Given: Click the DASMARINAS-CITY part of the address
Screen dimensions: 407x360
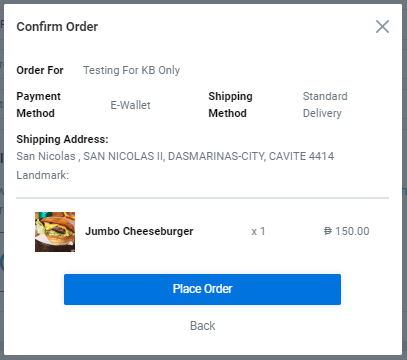Looking at the screenshot, I should point(217,156).
